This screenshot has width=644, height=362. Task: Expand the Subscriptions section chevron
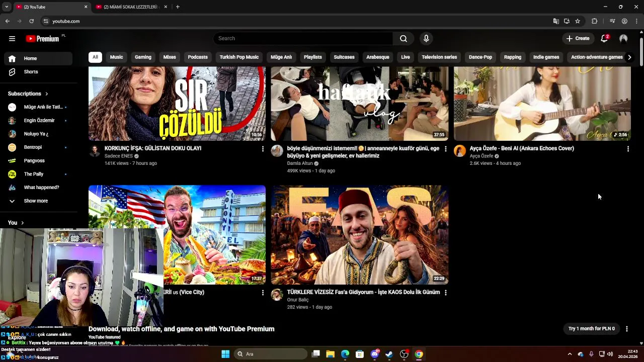click(47, 94)
